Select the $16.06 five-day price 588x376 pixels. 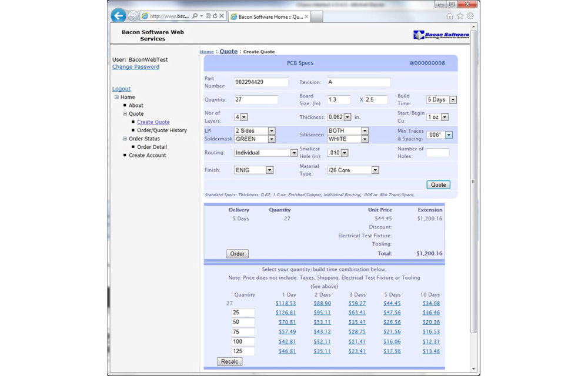point(392,341)
